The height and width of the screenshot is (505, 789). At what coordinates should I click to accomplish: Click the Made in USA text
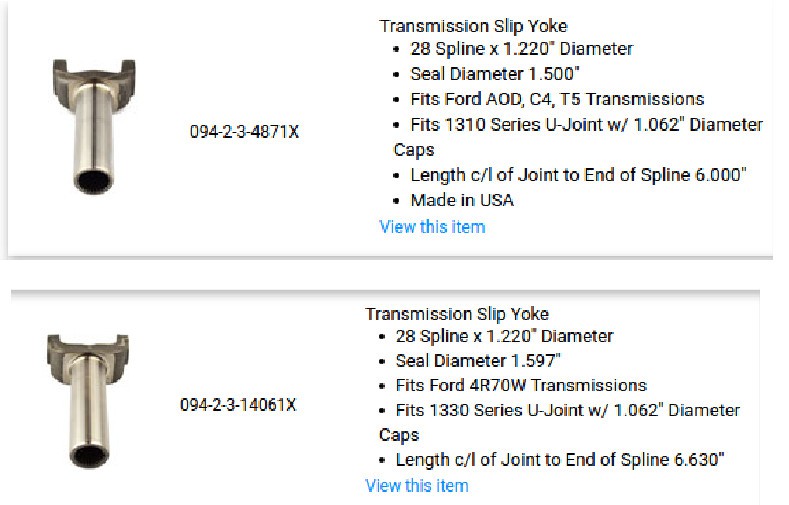click(461, 200)
